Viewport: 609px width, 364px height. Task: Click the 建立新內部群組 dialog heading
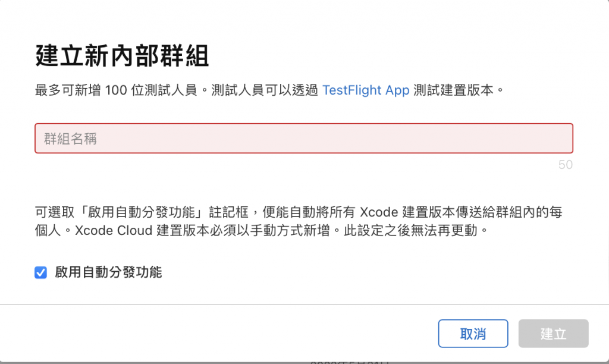[x=123, y=57]
